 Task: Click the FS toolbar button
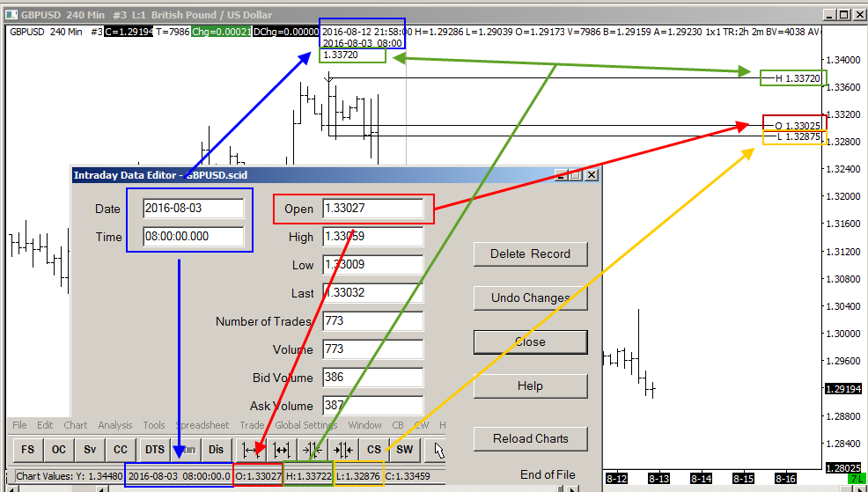27,450
